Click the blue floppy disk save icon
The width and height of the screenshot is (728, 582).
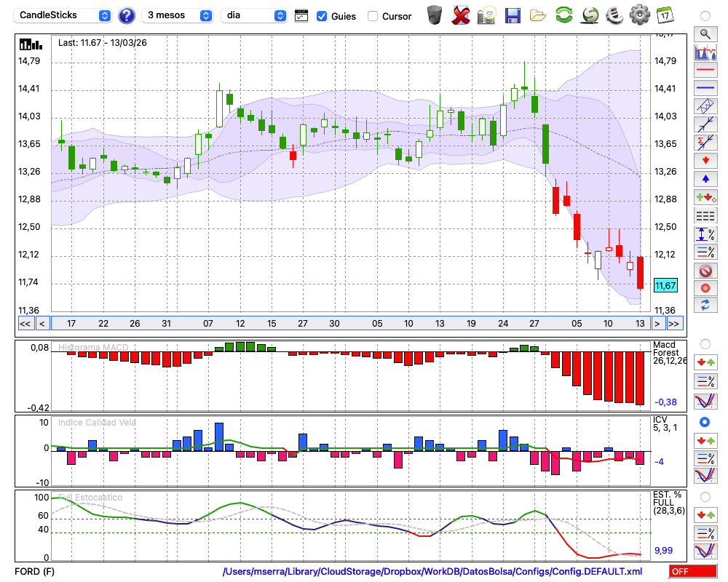pyautogui.click(x=513, y=15)
